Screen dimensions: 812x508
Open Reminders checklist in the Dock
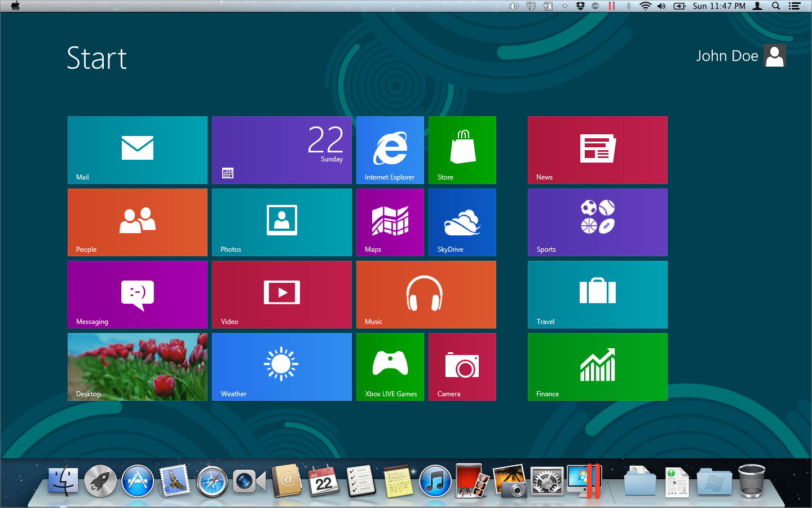point(361,481)
